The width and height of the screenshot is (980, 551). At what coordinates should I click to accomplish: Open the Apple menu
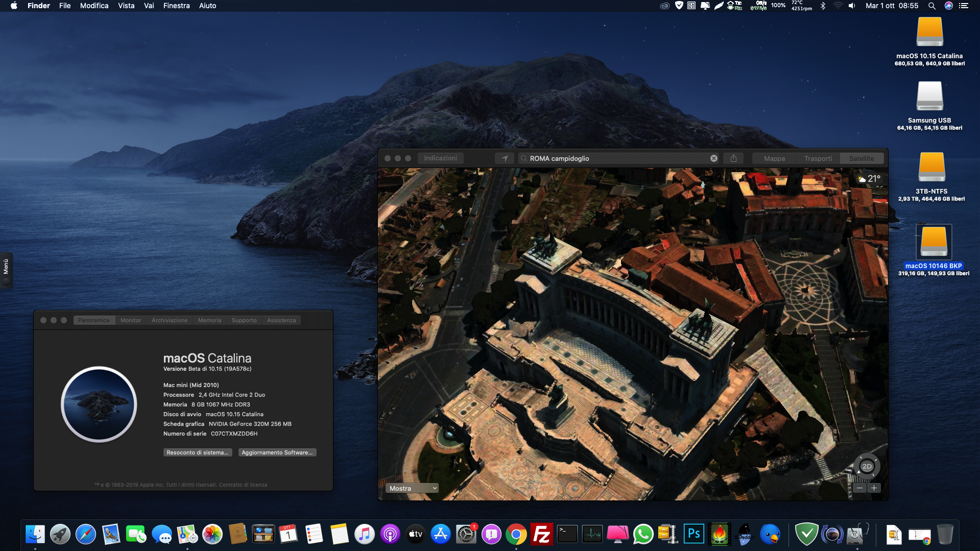tap(14, 6)
